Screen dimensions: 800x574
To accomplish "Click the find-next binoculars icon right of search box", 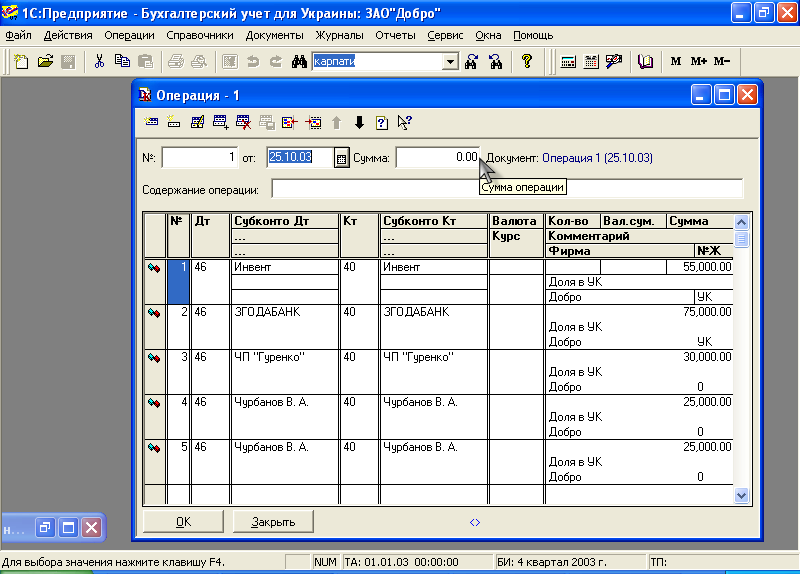I will point(471,62).
